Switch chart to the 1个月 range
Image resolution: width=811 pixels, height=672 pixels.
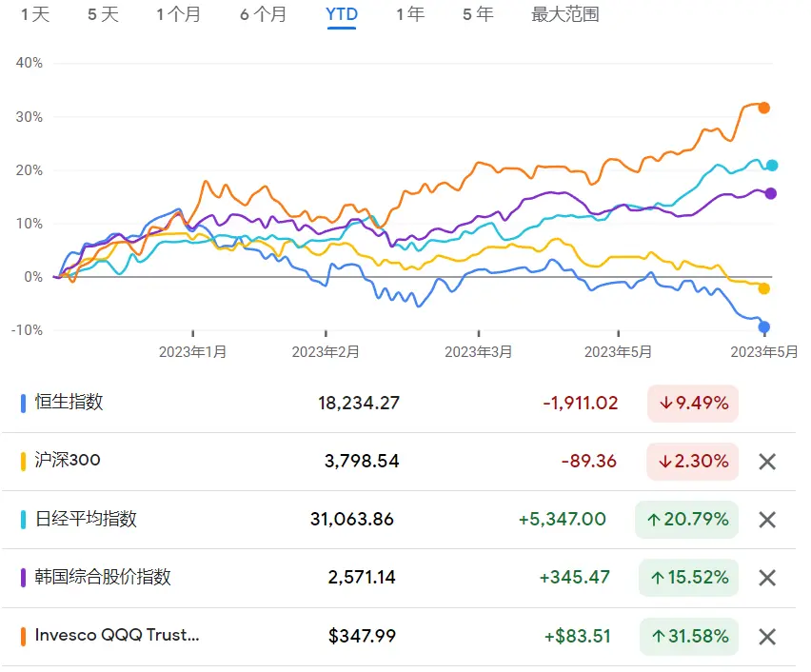(x=178, y=14)
